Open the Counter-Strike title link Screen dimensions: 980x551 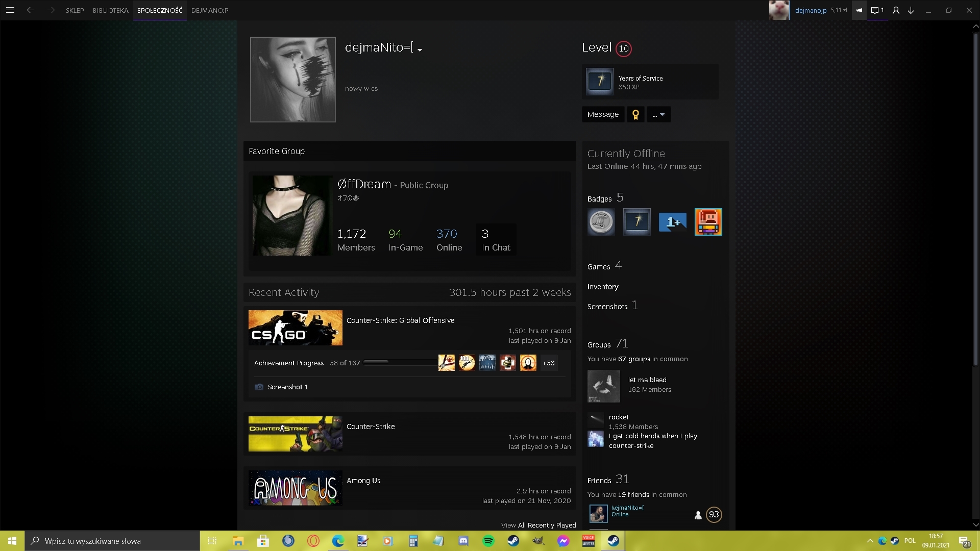(x=370, y=427)
